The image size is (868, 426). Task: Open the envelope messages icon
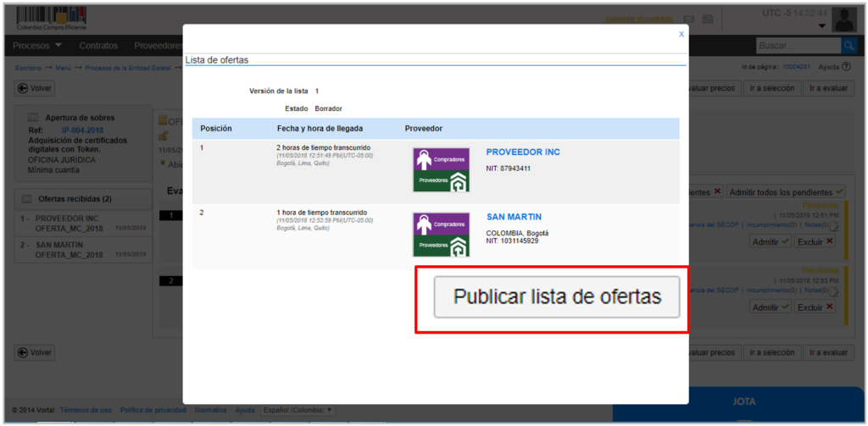click(x=689, y=19)
